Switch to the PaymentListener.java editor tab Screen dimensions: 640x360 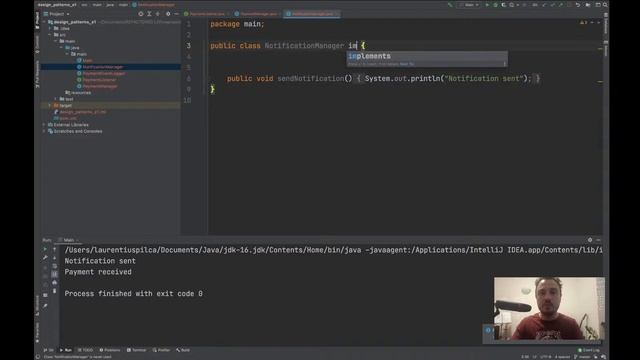click(x=207, y=14)
